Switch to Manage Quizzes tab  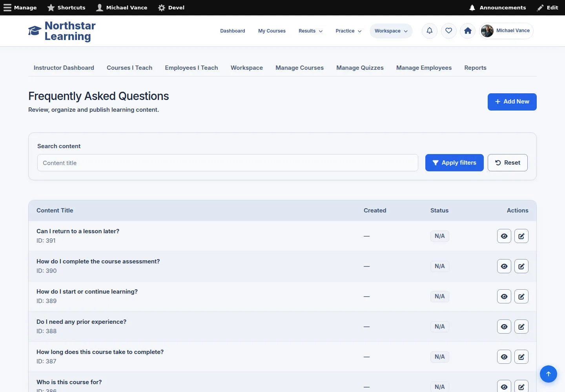click(360, 68)
